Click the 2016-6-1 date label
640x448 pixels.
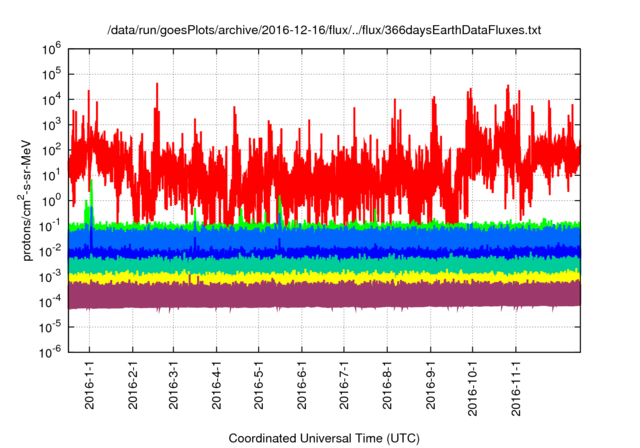(x=302, y=385)
